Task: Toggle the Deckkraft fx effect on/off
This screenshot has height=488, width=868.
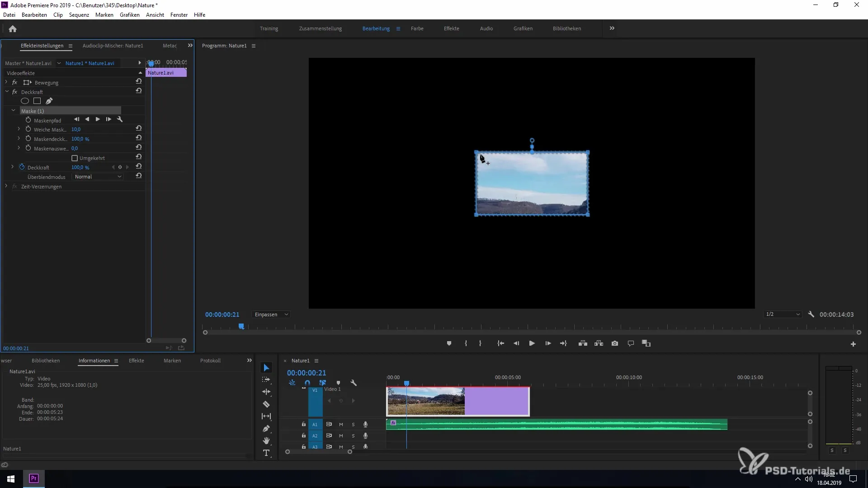Action: tap(14, 92)
